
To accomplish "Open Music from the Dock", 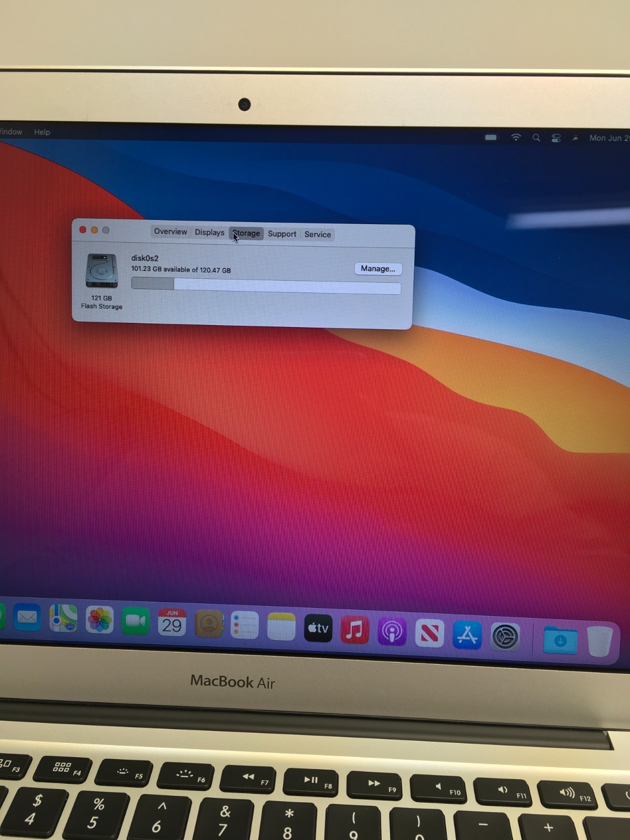I will tap(355, 630).
